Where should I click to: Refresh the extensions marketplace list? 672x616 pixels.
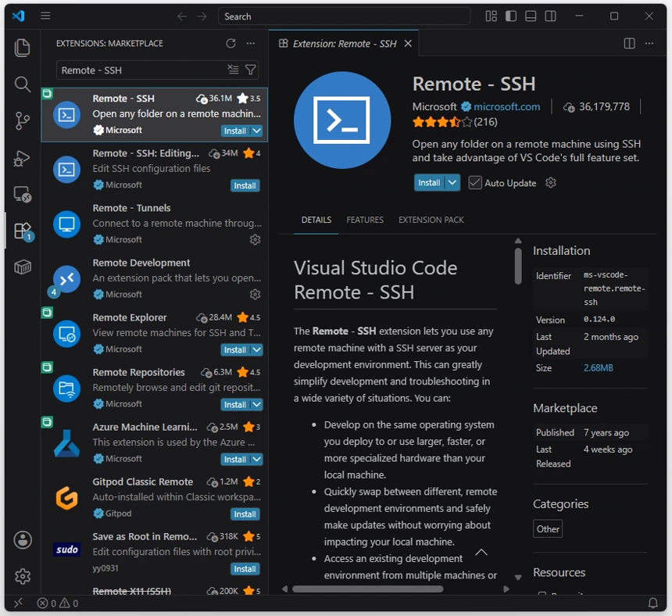(231, 43)
